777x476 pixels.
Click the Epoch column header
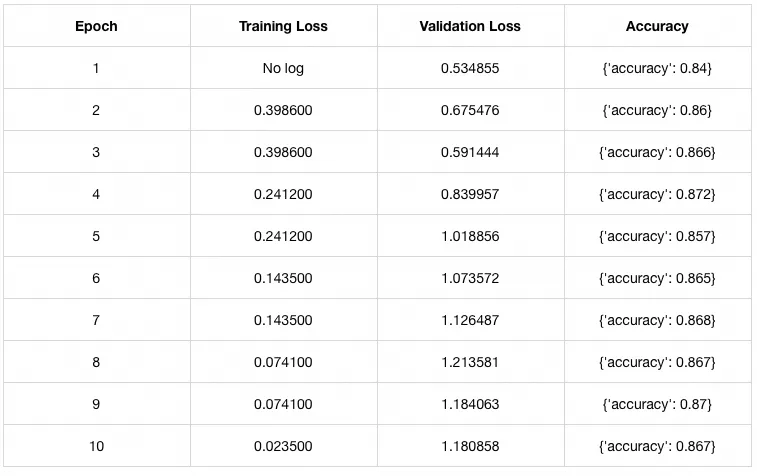pyautogui.click(x=96, y=26)
